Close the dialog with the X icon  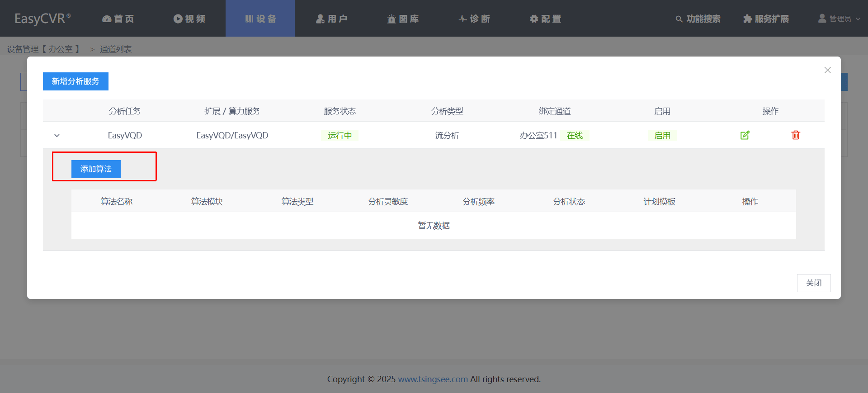click(x=827, y=70)
